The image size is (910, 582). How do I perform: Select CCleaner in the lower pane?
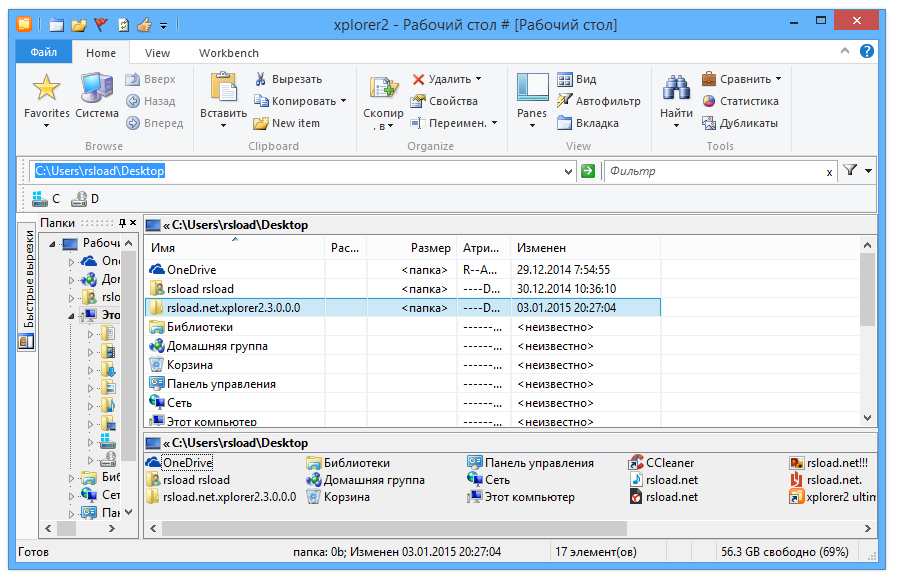(662, 463)
